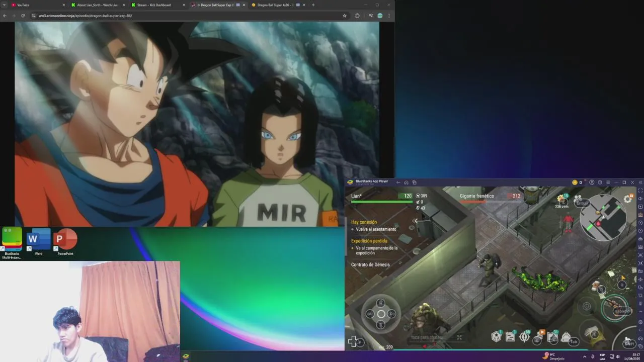The width and height of the screenshot is (644, 362).
Task: Open browser media controls button
Action: click(371, 16)
